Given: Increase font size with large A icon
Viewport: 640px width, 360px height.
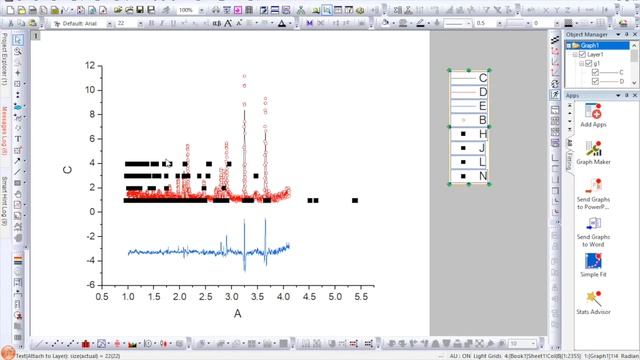Looking at the screenshot, I should (228, 23).
